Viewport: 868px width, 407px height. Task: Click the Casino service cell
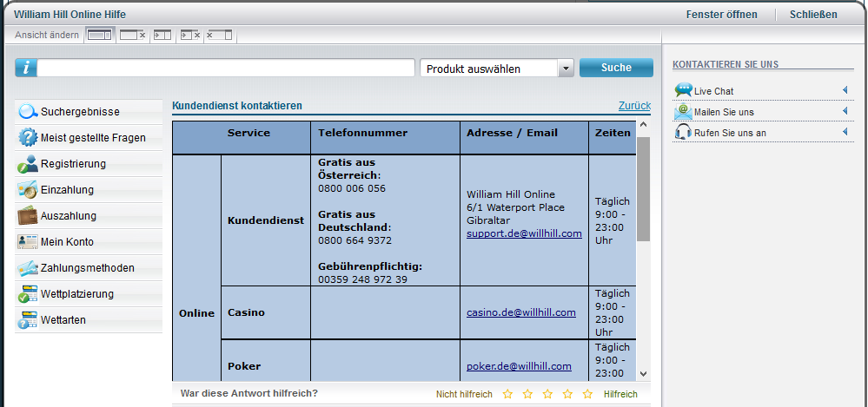point(266,312)
